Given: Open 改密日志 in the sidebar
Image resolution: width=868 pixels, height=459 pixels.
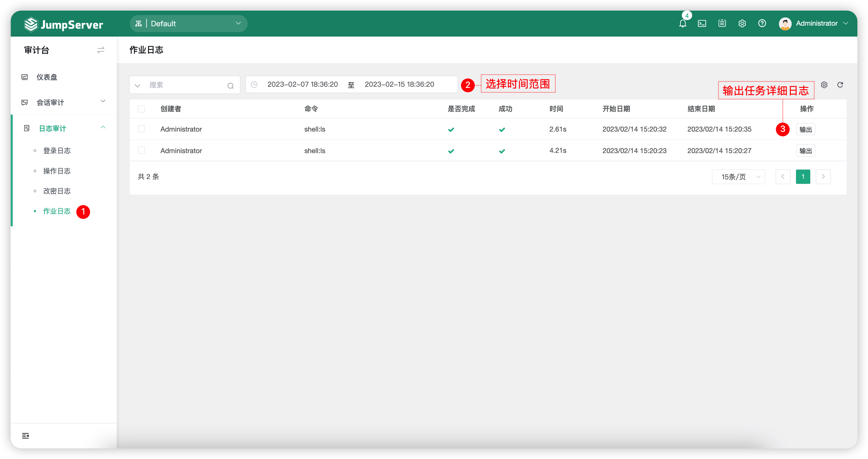Looking at the screenshot, I should (57, 191).
